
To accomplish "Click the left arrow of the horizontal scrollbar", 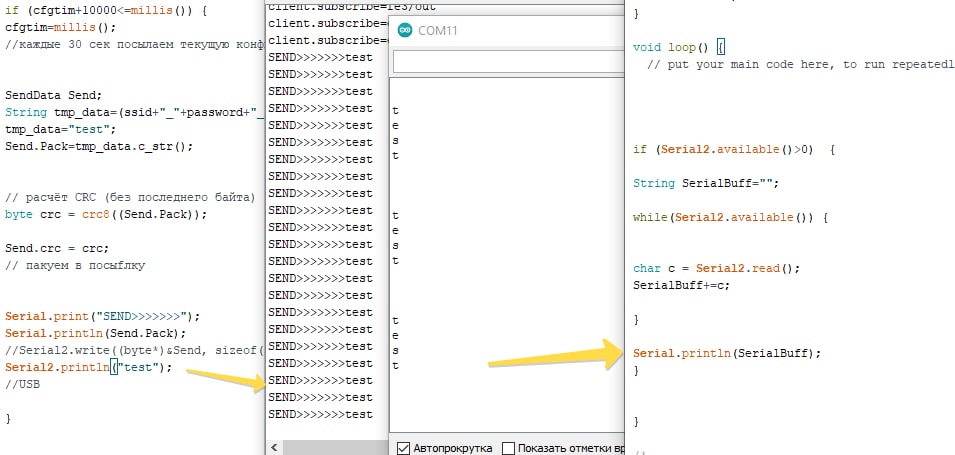I will tap(273, 448).
